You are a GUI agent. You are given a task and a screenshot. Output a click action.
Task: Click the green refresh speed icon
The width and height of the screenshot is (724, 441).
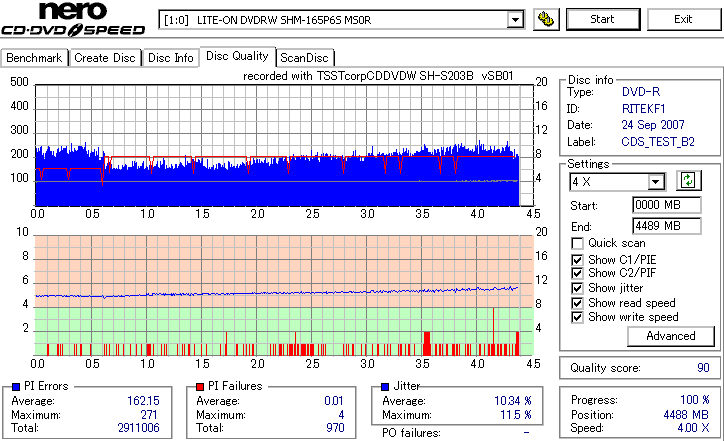[688, 180]
